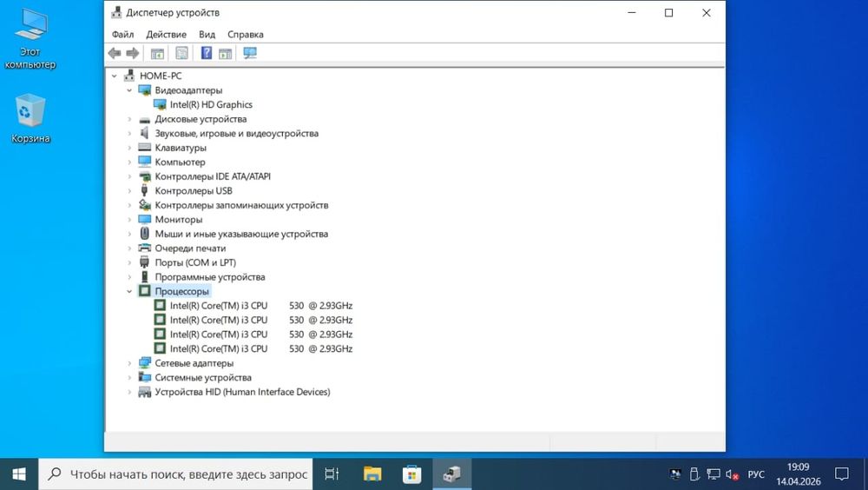Open the Properties toolbar icon
868x490 pixels.
181,53
